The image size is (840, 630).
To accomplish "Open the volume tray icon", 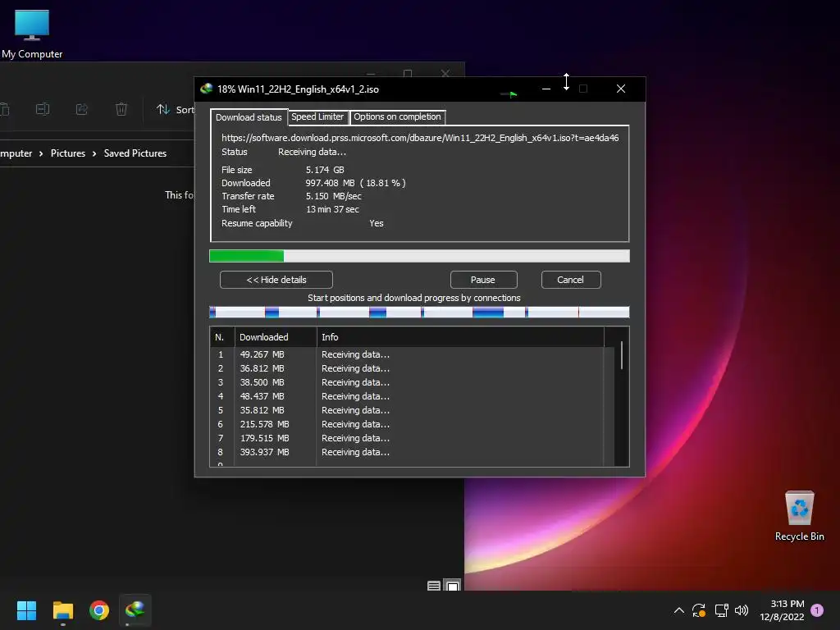I will pos(742,610).
